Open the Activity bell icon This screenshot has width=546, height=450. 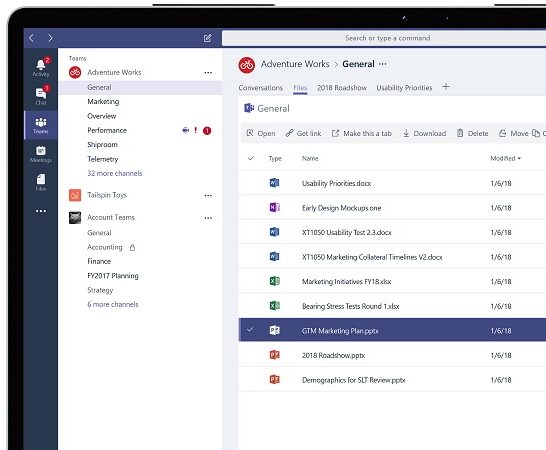pyautogui.click(x=41, y=67)
